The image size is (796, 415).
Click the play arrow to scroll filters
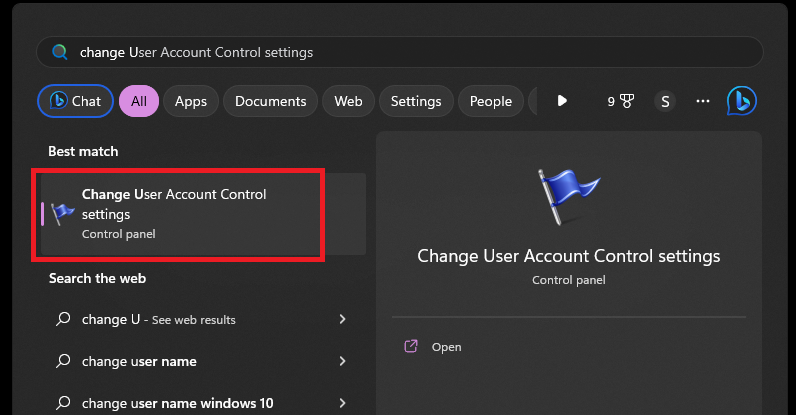click(562, 101)
